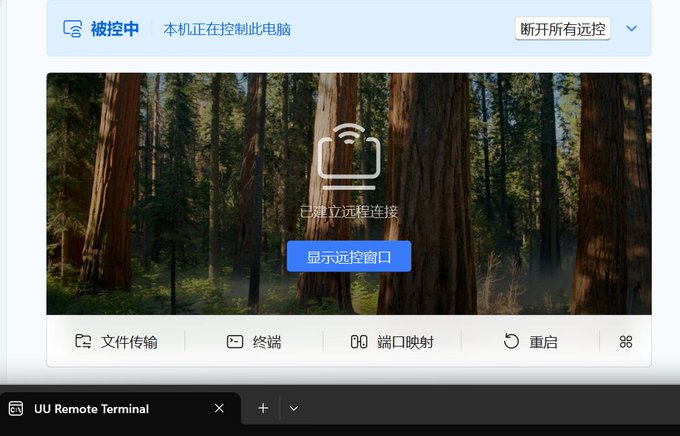Click the 本机正在控制此电脑 status text
Screen dimensions: 680x436
tap(227, 29)
